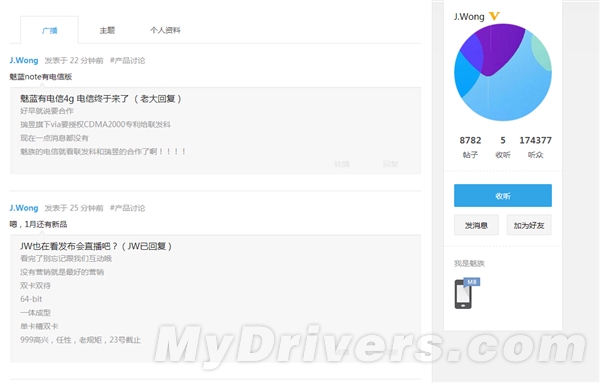600x383 pixels.
Task: Open the 5 收听 following count
Action: (503, 147)
